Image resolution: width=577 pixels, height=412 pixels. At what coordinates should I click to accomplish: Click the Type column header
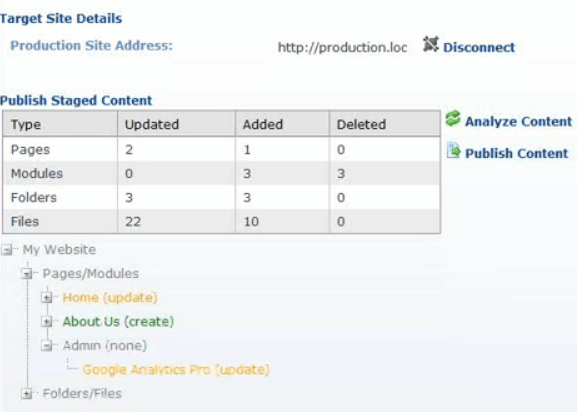(x=26, y=124)
